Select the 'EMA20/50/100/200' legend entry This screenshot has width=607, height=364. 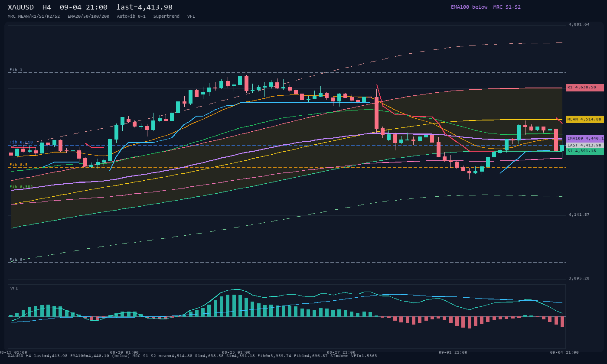88,16
